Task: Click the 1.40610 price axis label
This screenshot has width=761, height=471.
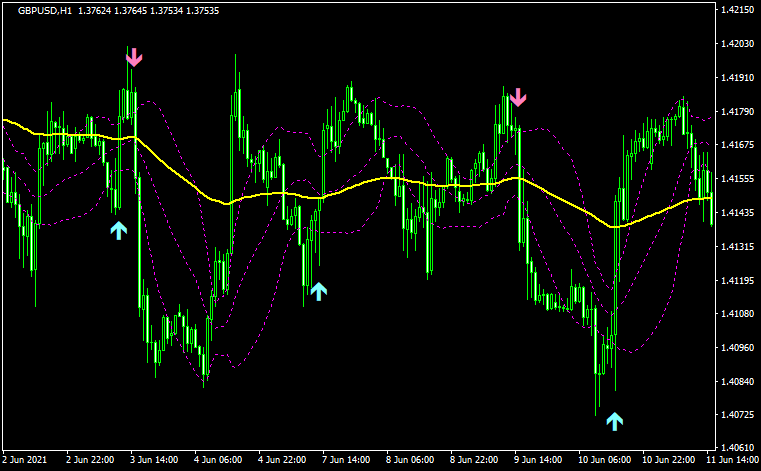Action: click(737, 447)
